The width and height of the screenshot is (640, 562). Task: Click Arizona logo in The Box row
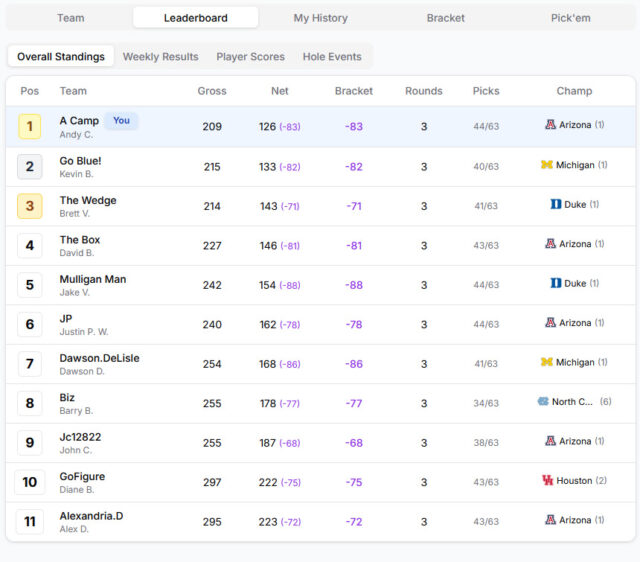(x=550, y=244)
